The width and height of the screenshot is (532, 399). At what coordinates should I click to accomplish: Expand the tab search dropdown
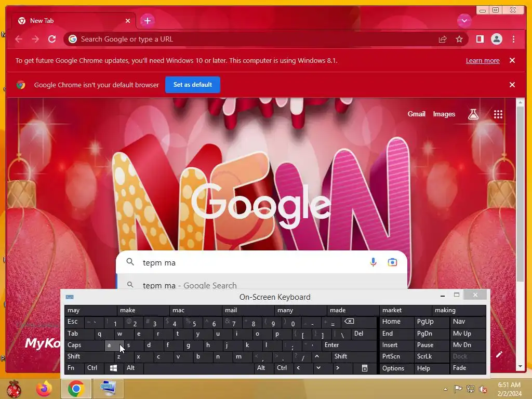click(464, 21)
